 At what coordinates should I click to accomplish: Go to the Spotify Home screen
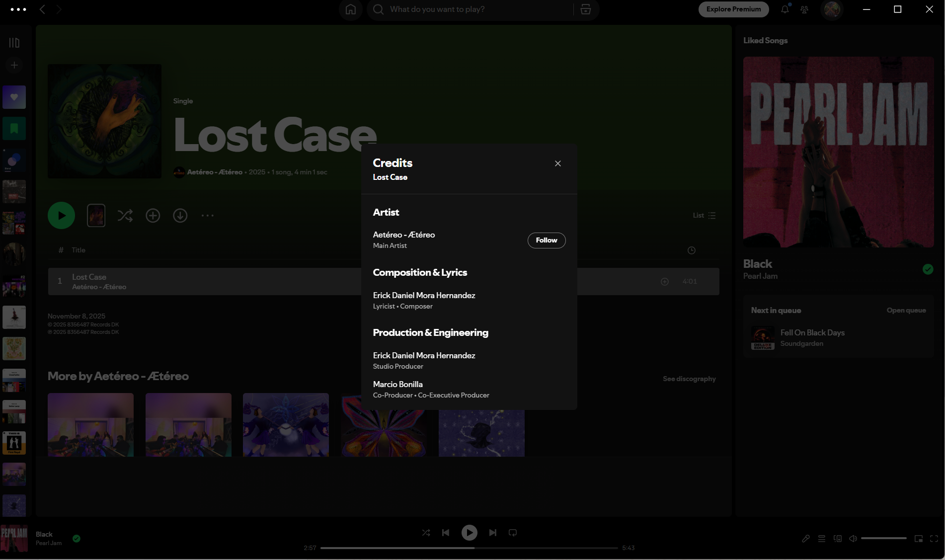pyautogui.click(x=351, y=9)
